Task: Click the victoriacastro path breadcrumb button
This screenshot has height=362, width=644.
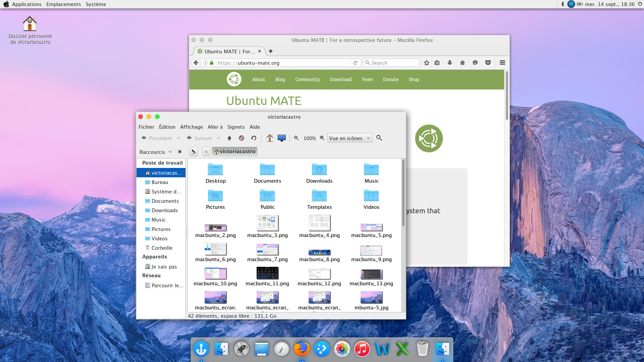Action: tap(235, 152)
